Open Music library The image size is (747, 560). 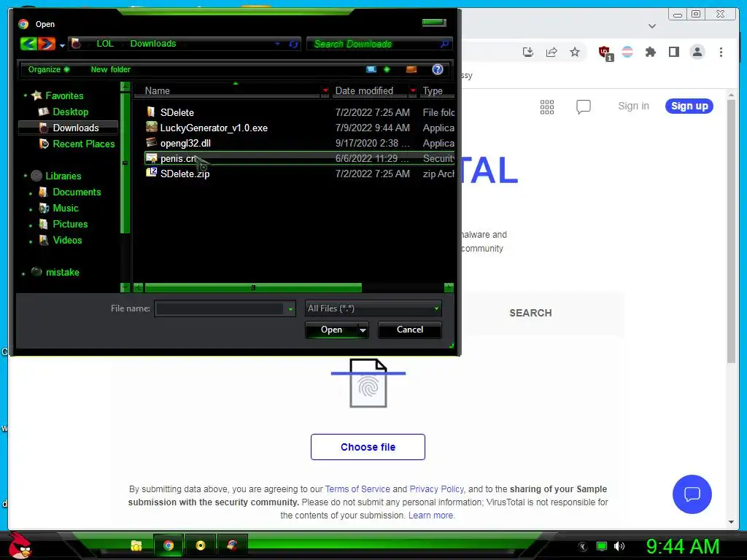[x=65, y=208]
